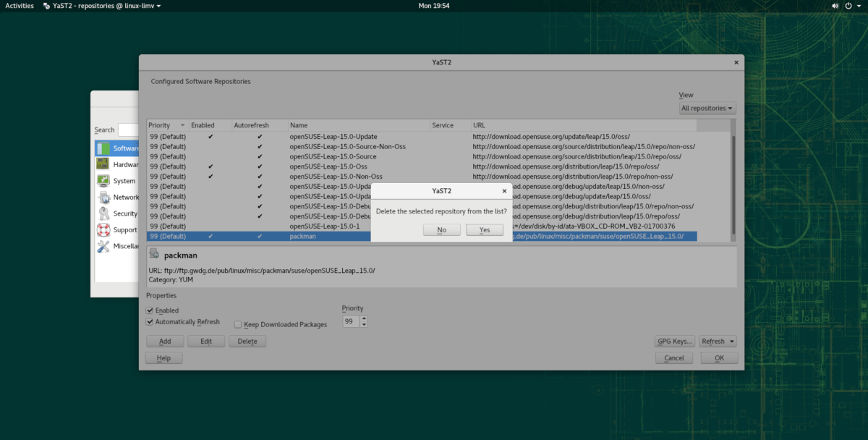Click the Delete repository button
Screen dimensions: 868x440
click(247, 342)
